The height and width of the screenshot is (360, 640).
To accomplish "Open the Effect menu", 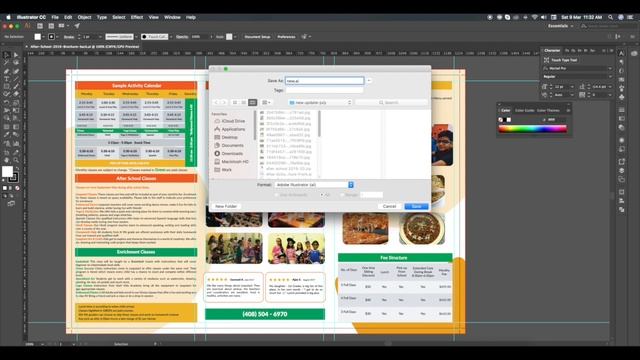I will tap(137, 17).
